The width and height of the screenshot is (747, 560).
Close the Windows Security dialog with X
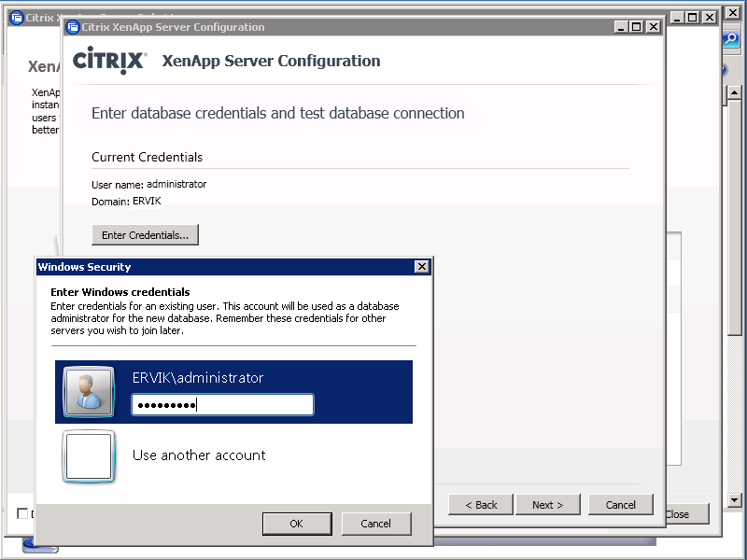coord(422,267)
